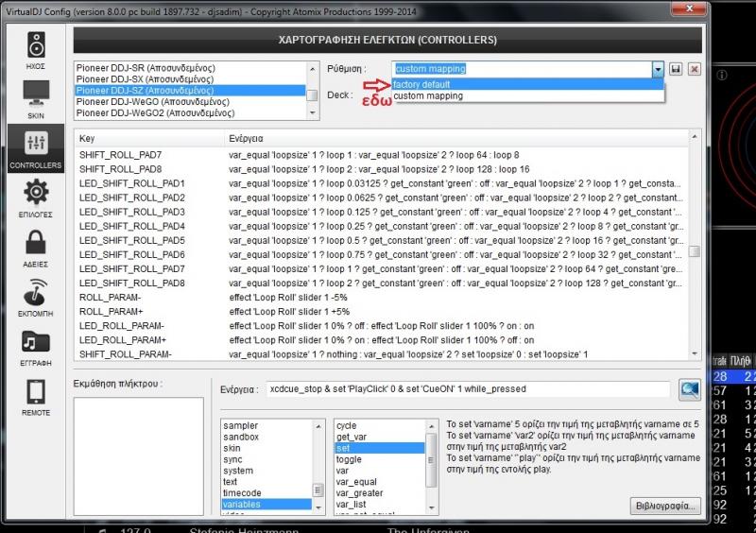Select LED_ROLL_PARAM+ row
This screenshot has height=533, width=756.
point(381,340)
